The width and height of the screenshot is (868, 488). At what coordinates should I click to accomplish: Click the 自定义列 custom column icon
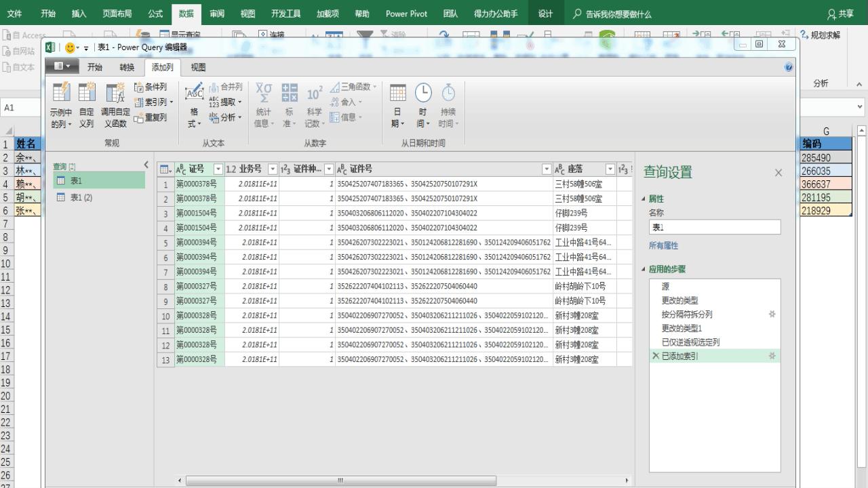point(87,94)
